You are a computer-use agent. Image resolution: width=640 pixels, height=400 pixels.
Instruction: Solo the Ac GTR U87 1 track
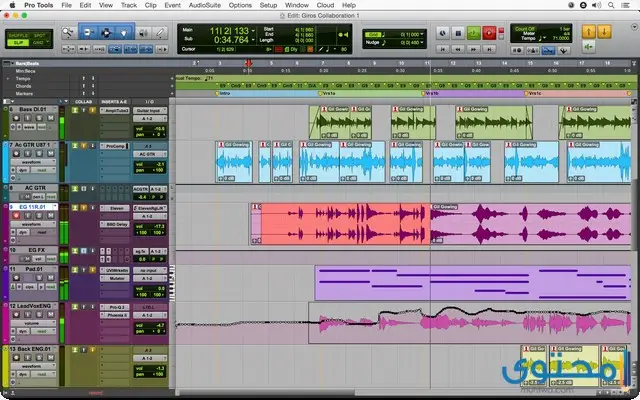[39, 153]
